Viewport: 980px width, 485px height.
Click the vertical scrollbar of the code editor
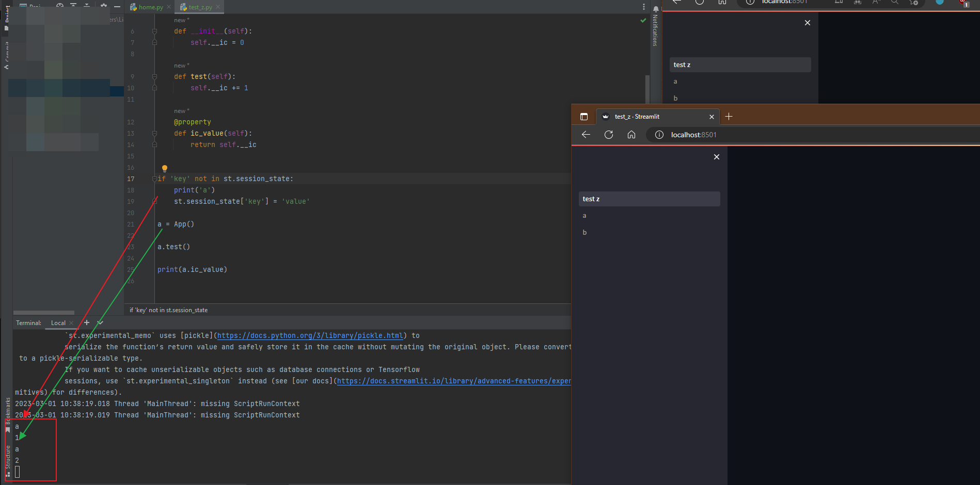(647, 89)
